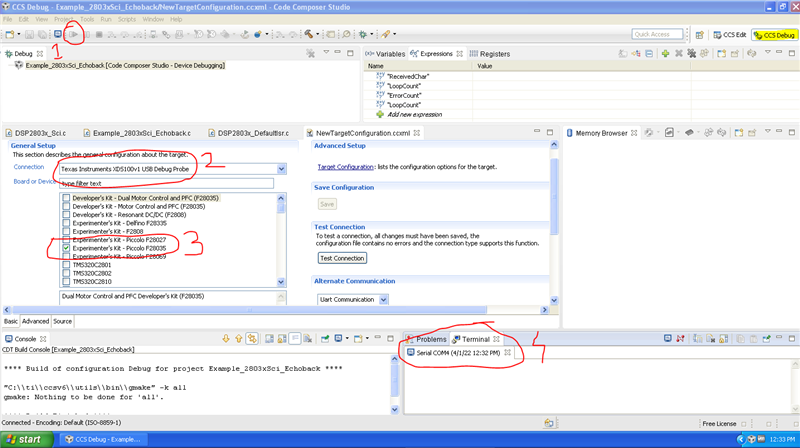Check Developer's Kit Motor Control and PFC (F28035)

point(66,207)
